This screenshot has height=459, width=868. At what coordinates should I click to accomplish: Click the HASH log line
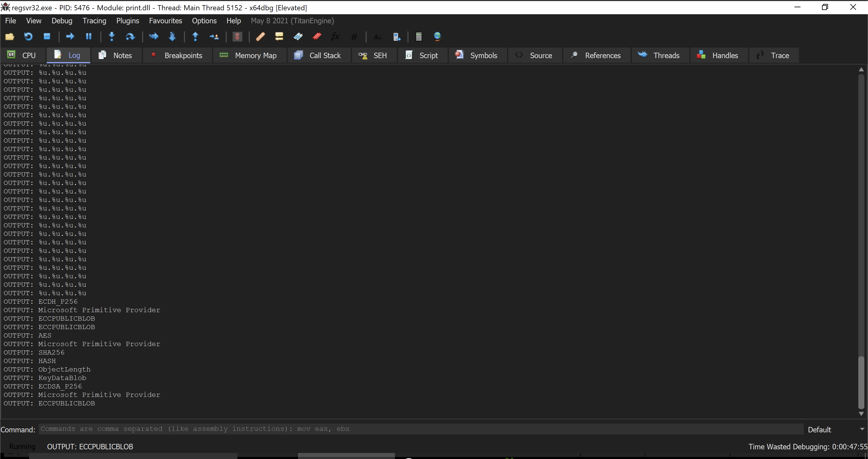(30, 361)
